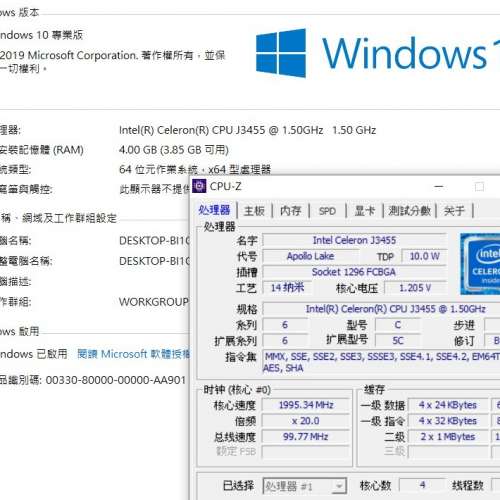The height and width of the screenshot is (500, 500).
Task: Click the 系列 value 6
Action: click(x=285, y=325)
